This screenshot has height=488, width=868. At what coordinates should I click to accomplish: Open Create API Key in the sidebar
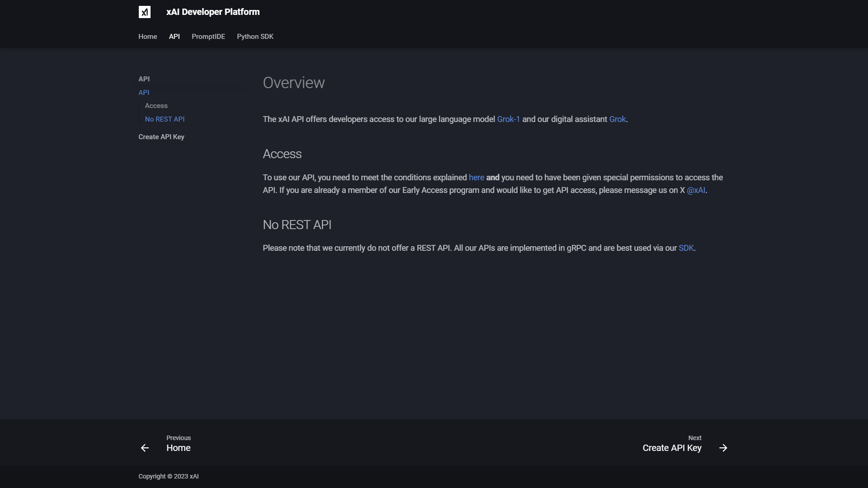click(x=161, y=137)
